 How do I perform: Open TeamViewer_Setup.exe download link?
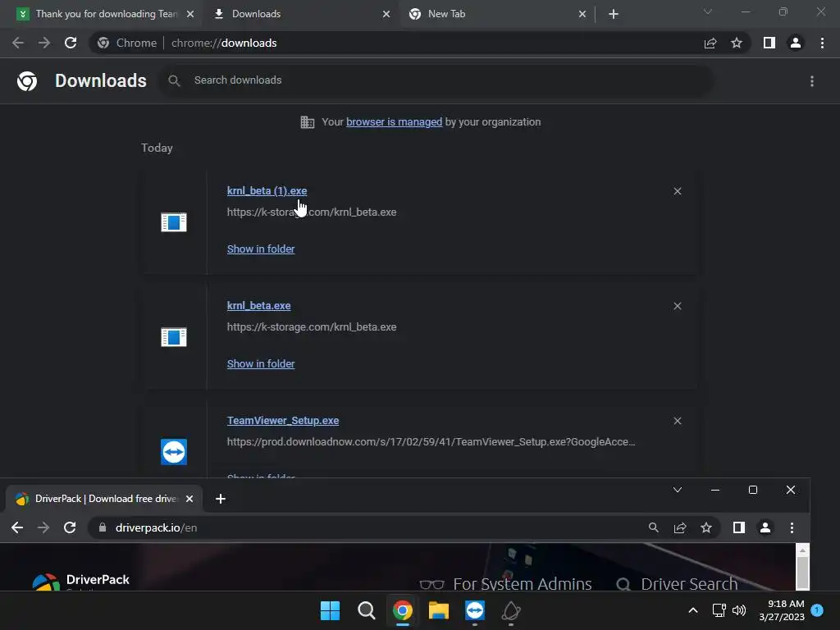coord(283,421)
